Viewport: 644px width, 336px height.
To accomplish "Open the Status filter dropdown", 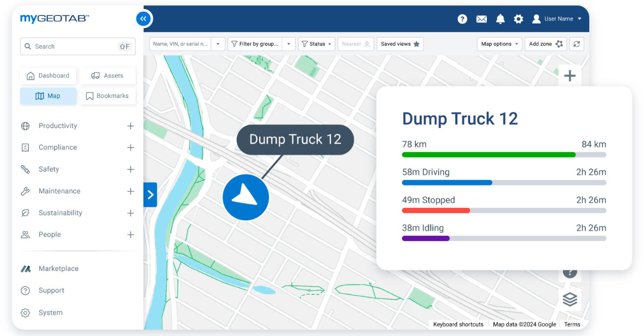I will (317, 44).
